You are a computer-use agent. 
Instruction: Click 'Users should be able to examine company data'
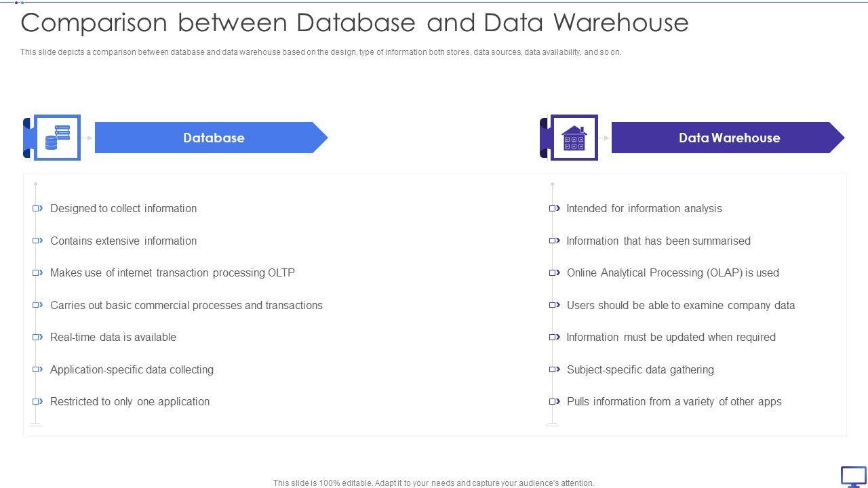681,305
